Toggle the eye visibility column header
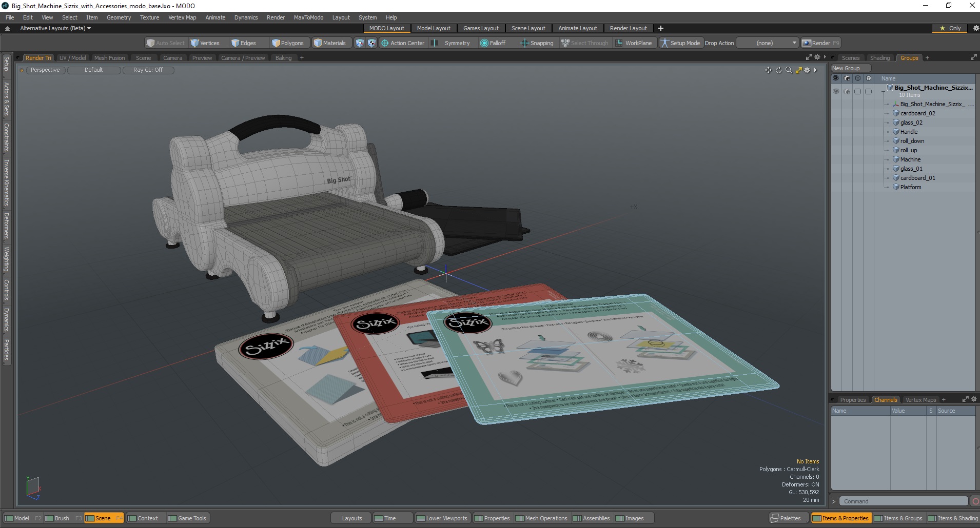Screen dimensions: 980x528 pyautogui.click(x=836, y=78)
